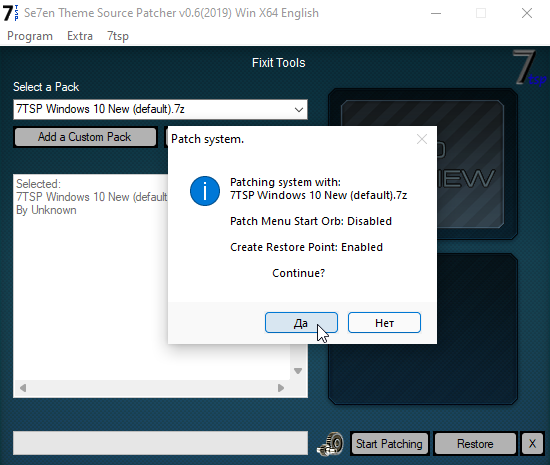Expand the Select a Pack dropdown arrow
Viewport: 550px width, 465px height.
point(299,109)
